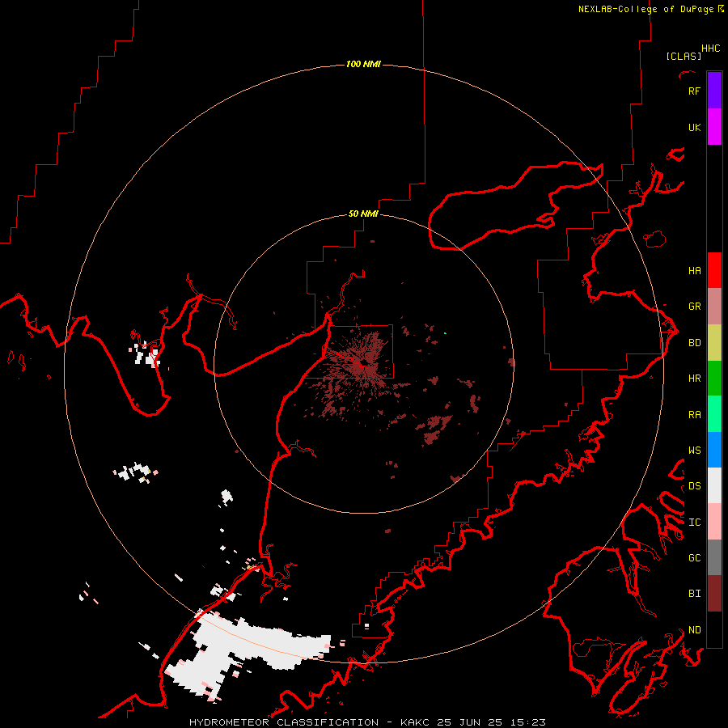
Task: Click the RF purple legend swatch
Action: click(714, 91)
